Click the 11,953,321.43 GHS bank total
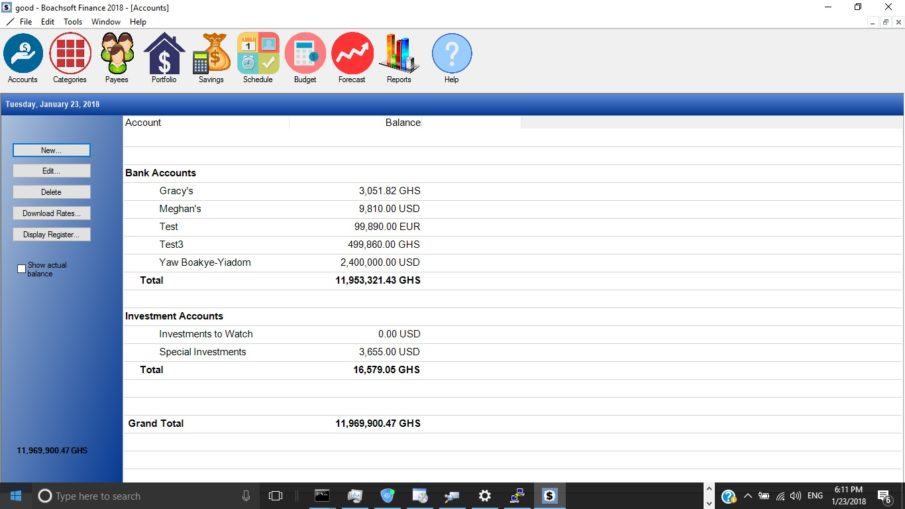The image size is (905, 509). [378, 280]
